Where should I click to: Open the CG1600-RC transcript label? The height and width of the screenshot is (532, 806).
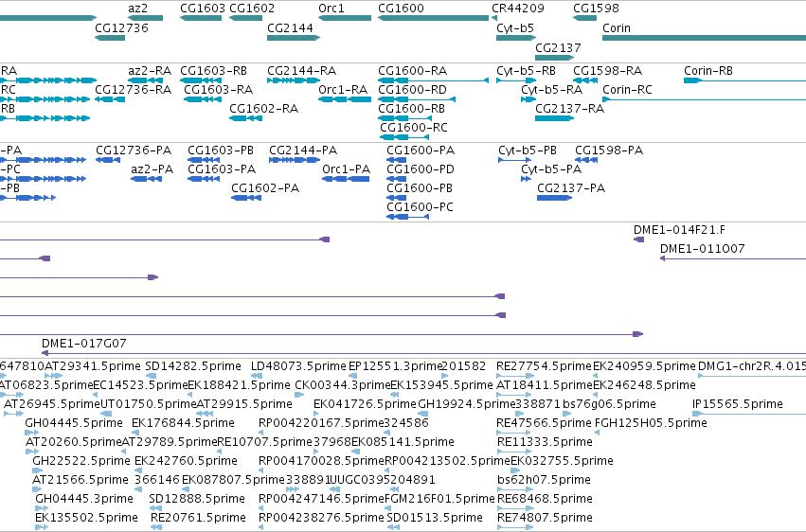point(414,128)
